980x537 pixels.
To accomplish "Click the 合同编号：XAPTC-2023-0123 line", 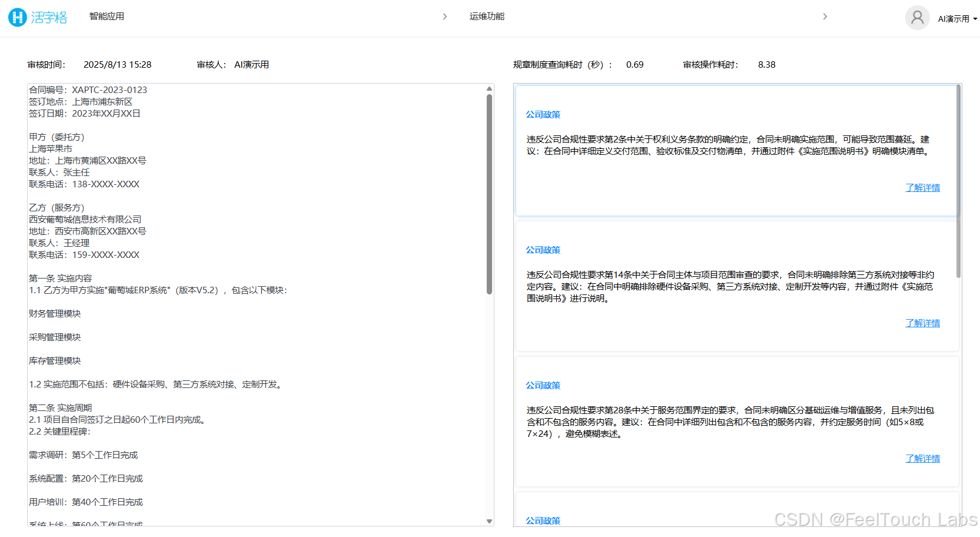I will (88, 90).
